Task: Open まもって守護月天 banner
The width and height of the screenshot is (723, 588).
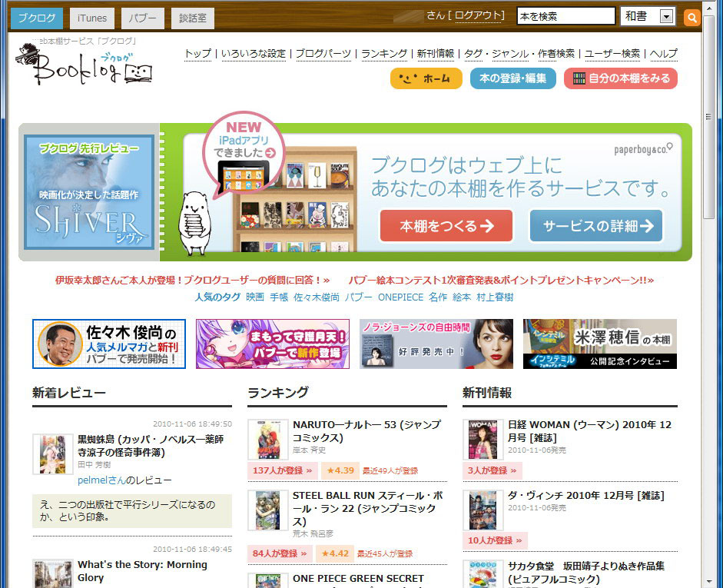Action: pos(273,344)
